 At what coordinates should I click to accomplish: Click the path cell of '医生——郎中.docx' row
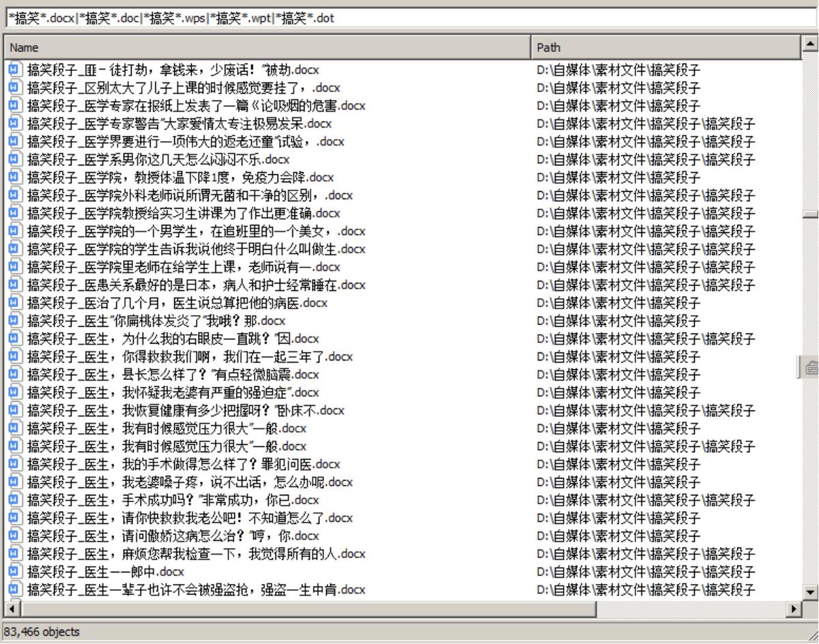(646, 571)
